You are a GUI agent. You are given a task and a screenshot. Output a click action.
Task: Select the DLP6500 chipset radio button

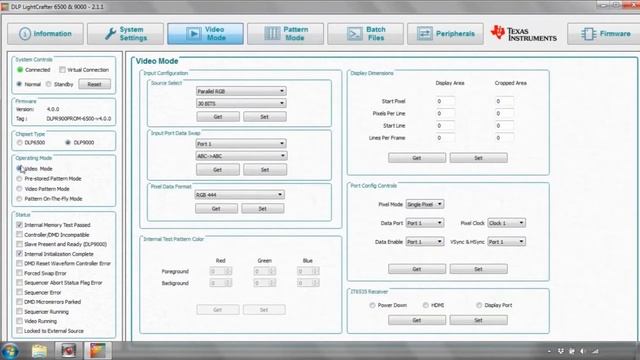(x=20, y=142)
